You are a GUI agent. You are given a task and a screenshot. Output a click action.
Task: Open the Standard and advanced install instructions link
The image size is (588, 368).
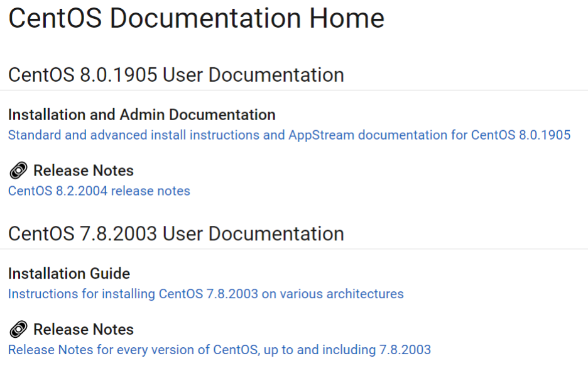click(x=289, y=135)
